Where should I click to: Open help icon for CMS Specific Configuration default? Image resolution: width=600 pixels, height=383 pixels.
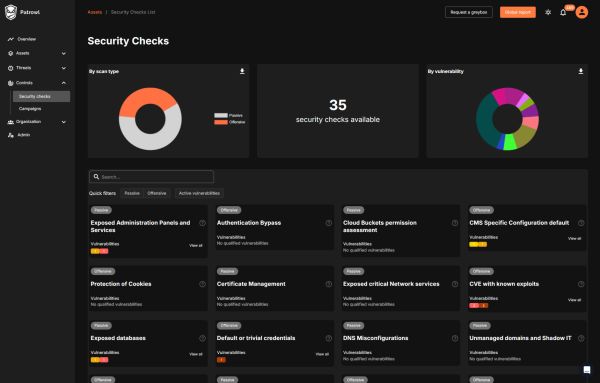pyautogui.click(x=581, y=223)
